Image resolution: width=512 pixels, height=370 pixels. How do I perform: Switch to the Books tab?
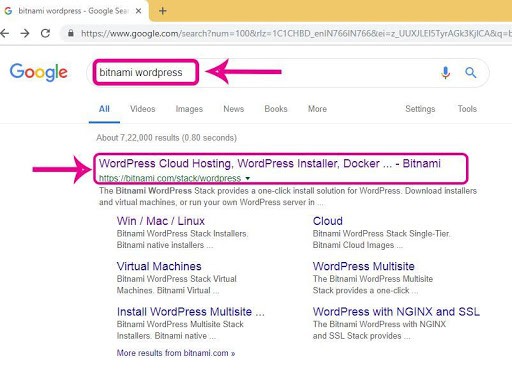pyautogui.click(x=276, y=109)
